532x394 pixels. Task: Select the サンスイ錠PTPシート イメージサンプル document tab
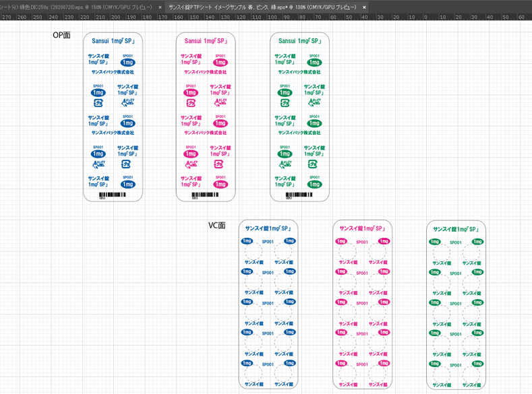262,7
